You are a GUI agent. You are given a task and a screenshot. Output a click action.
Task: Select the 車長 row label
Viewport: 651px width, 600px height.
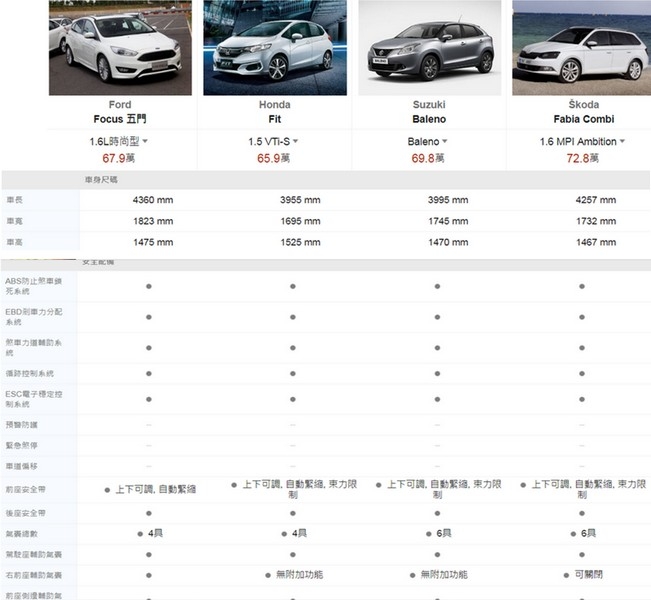click(x=15, y=200)
